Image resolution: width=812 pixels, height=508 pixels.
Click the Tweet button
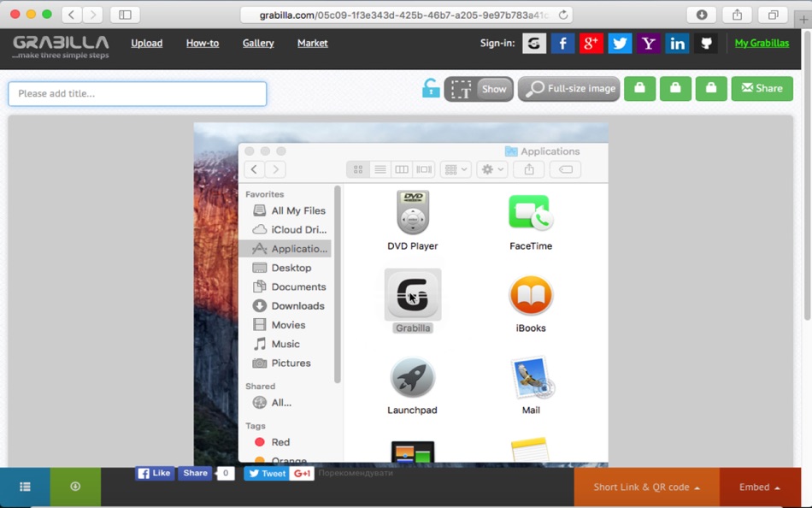coord(266,473)
